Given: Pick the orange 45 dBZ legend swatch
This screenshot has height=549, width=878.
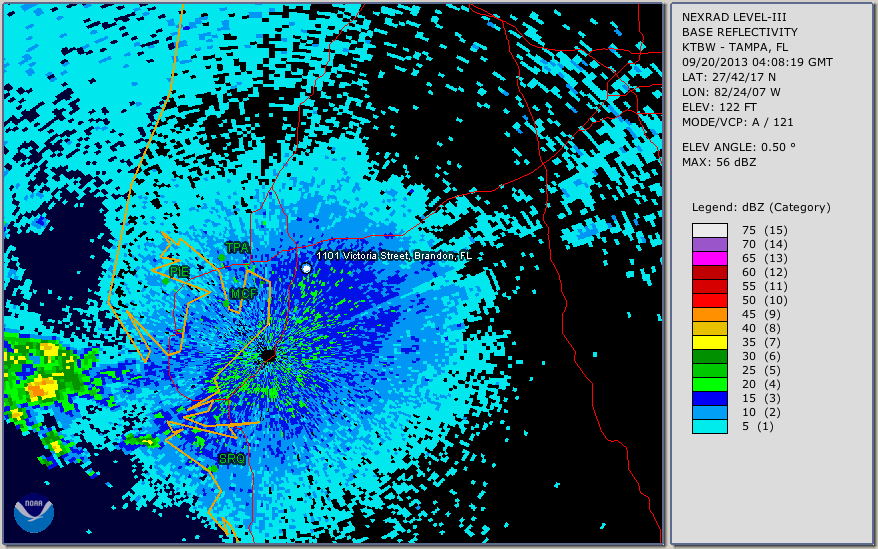Looking at the screenshot, I should pos(710,314).
